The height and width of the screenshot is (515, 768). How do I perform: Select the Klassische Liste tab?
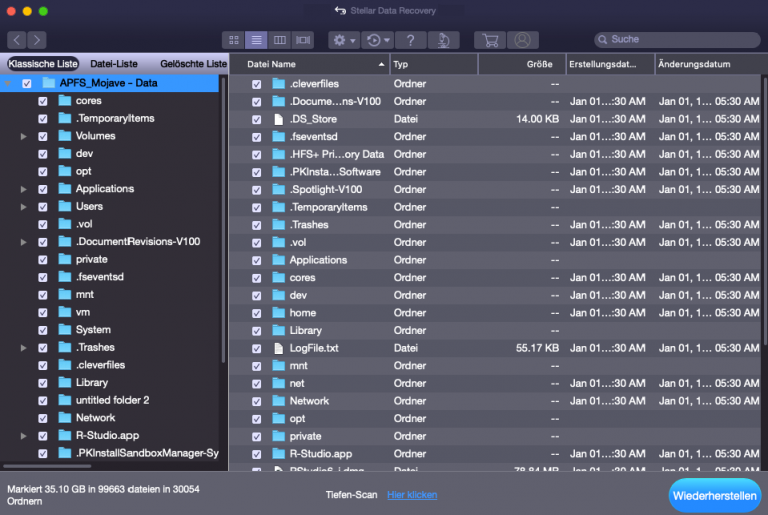click(x=43, y=64)
